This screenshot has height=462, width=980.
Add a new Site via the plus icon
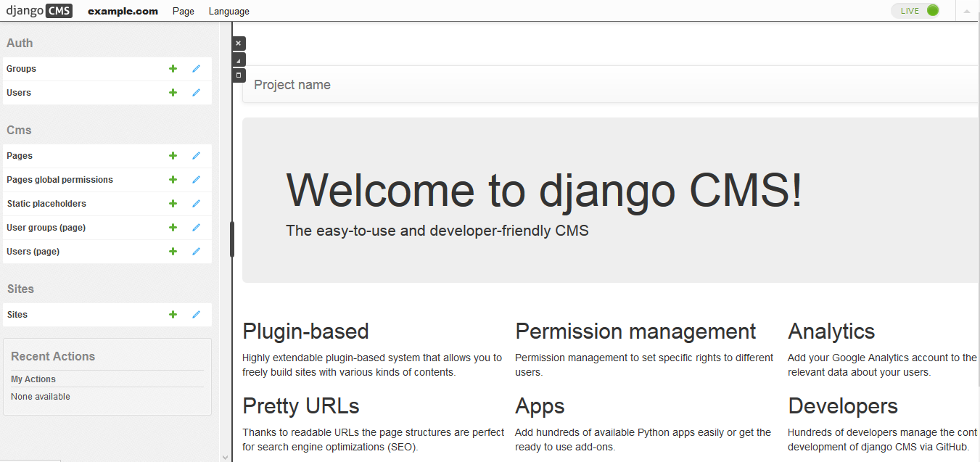(173, 314)
